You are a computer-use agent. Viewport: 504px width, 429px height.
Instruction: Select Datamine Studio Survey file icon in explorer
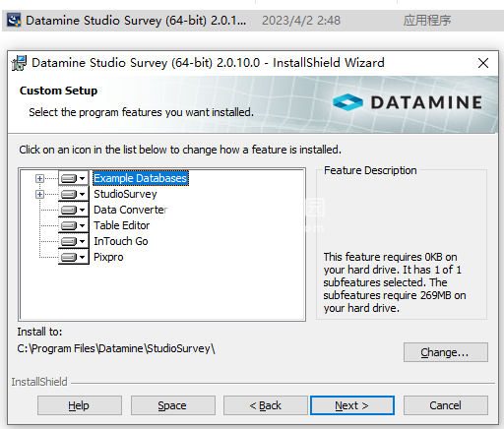(14, 21)
